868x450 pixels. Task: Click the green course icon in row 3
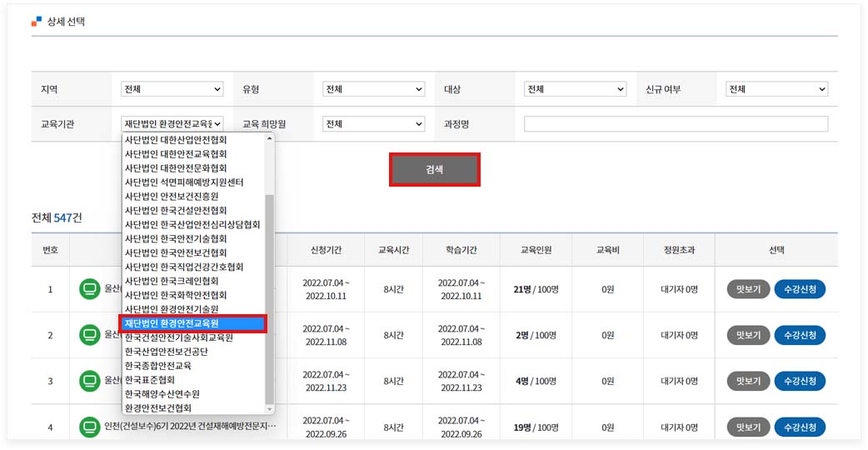(x=89, y=381)
